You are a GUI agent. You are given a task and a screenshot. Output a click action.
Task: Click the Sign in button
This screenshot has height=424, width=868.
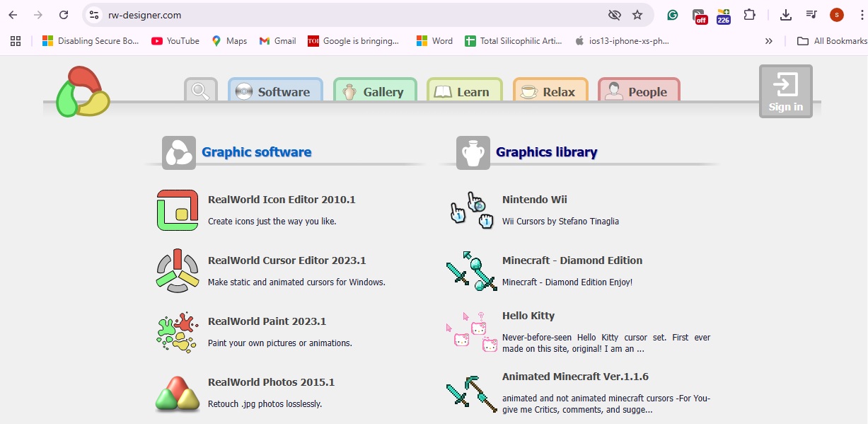pos(786,91)
